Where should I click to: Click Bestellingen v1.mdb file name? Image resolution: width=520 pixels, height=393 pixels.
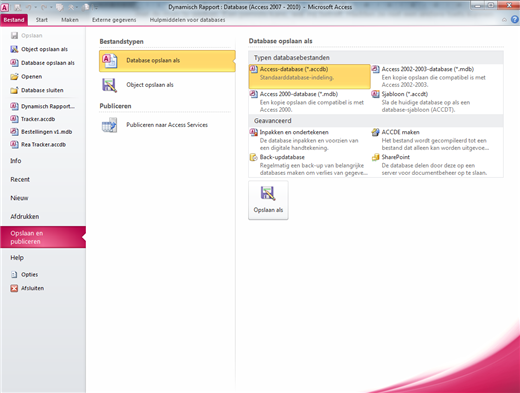[x=46, y=132]
